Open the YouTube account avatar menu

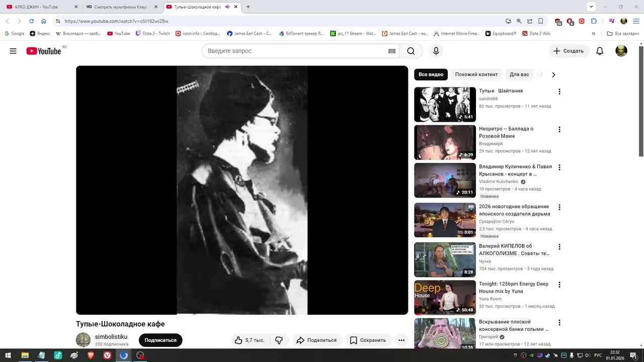pyautogui.click(x=621, y=51)
